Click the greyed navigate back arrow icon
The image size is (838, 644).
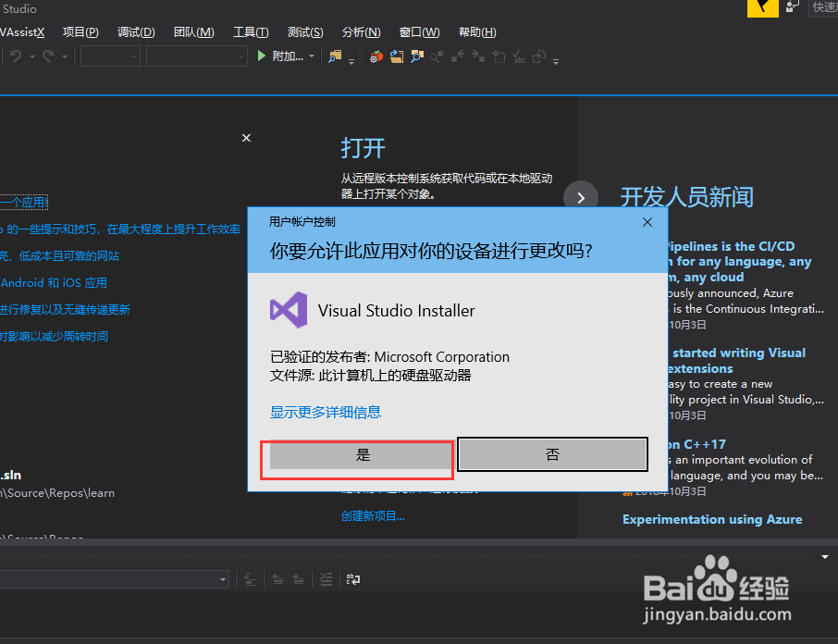point(458,56)
